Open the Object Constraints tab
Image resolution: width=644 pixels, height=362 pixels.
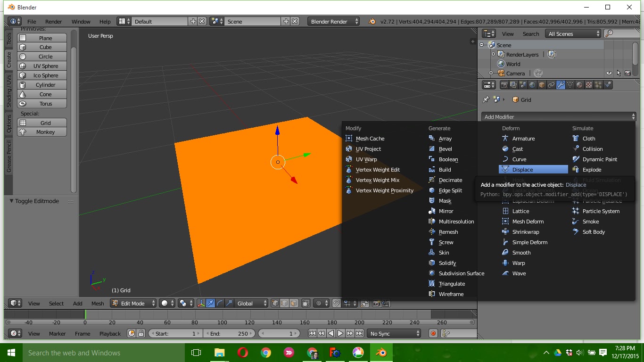[551, 84]
